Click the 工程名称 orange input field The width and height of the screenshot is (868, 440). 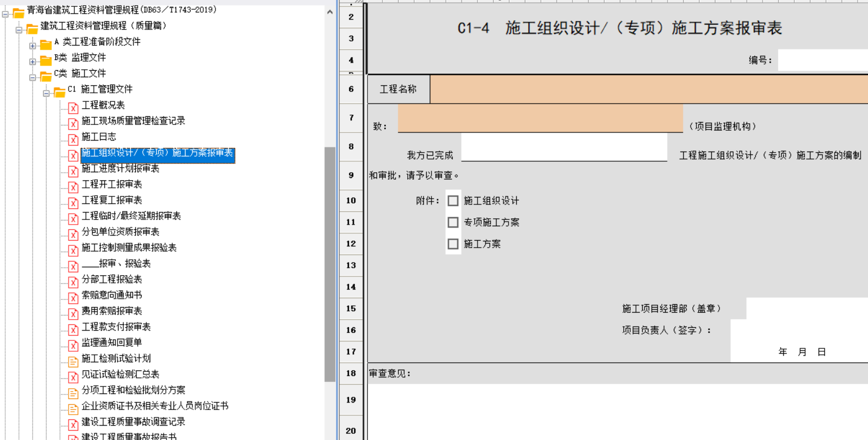(649, 89)
